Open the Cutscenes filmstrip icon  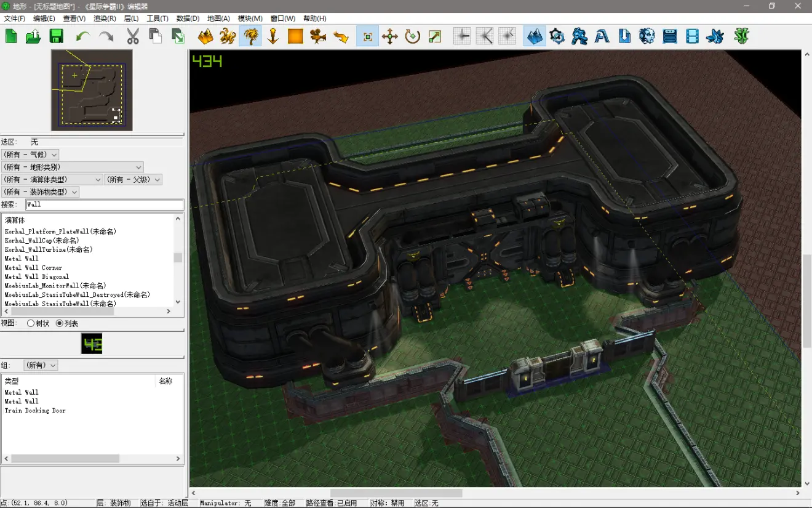click(x=692, y=36)
